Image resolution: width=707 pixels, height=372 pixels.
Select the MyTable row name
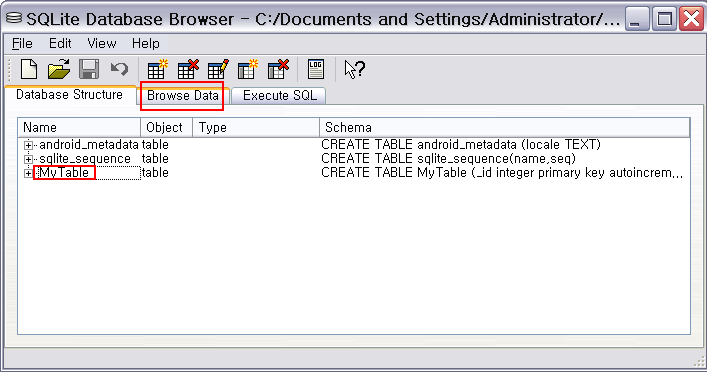point(64,172)
